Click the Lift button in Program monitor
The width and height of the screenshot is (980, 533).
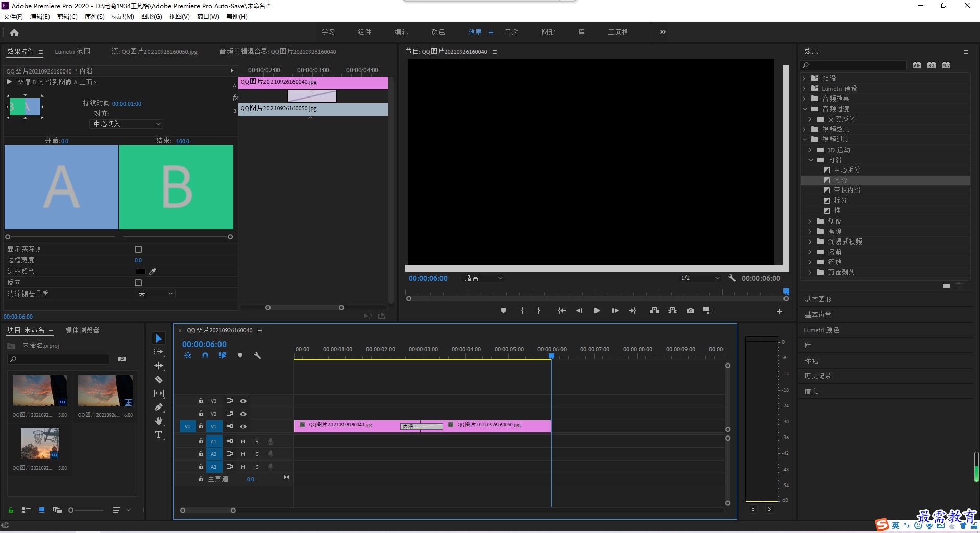(654, 311)
